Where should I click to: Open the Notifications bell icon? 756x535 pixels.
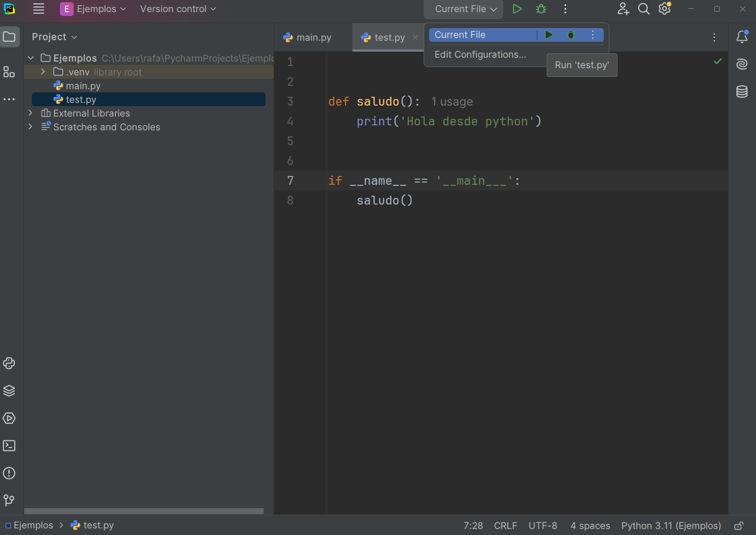(x=742, y=36)
